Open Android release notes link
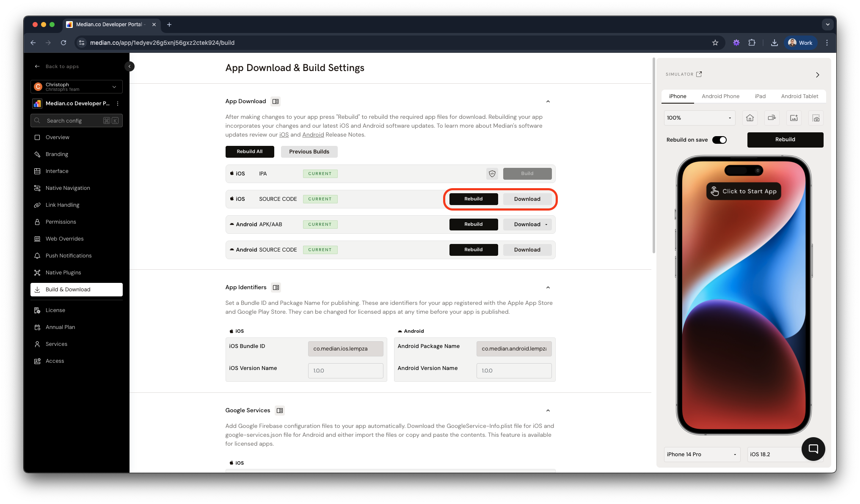This screenshot has height=504, width=860. pyautogui.click(x=313, y=134)
